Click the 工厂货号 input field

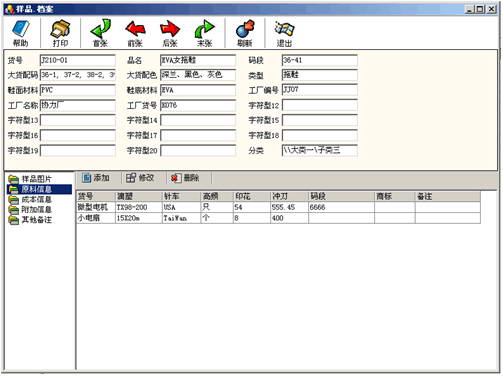click(x=198, y=105)
